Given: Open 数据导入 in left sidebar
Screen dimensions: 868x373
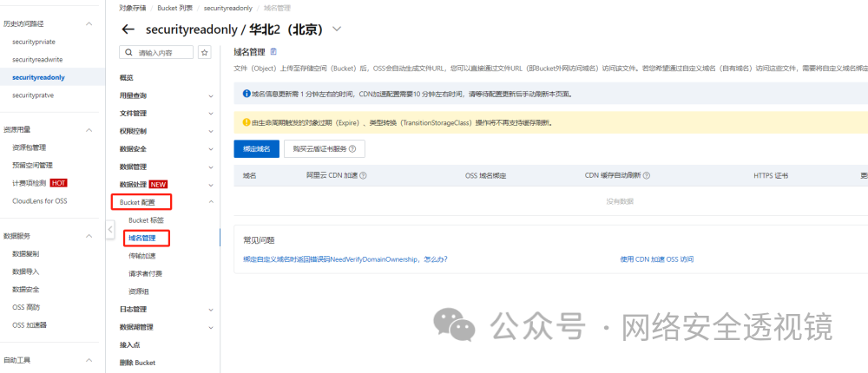Looking at the screenshot, I should [x=25, y=272].
